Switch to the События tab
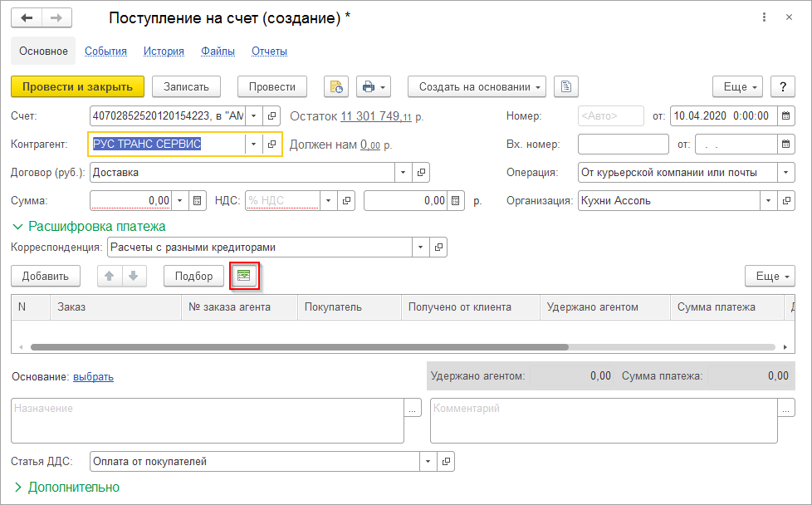The image size is (812, 505). (x=105, y=51)
